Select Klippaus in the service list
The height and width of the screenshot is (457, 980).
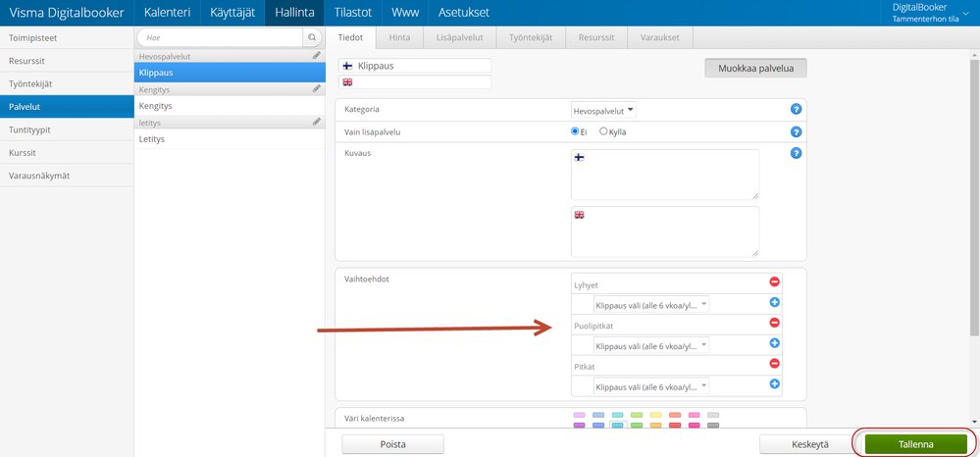coord(230,73)
